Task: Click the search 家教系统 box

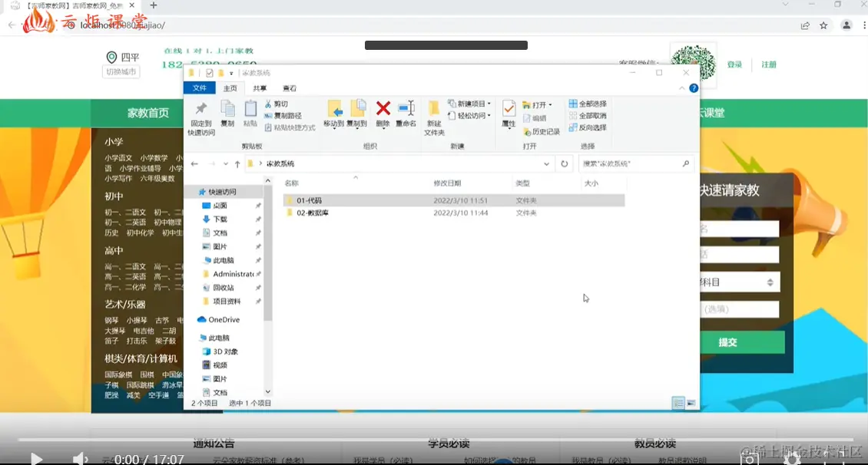Action: pyautogui.click(x=636, y=163)
